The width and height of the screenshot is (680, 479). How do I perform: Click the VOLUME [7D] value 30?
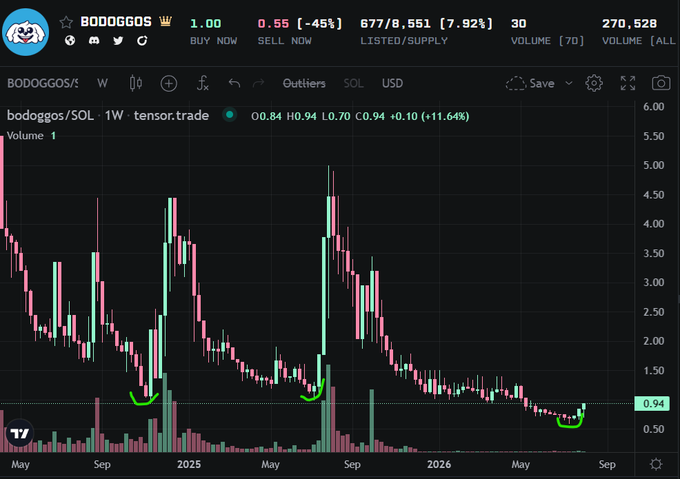coord(519,23)
